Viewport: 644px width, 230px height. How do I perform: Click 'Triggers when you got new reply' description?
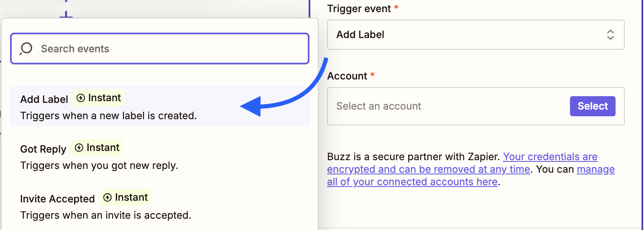tap(99, 165)
